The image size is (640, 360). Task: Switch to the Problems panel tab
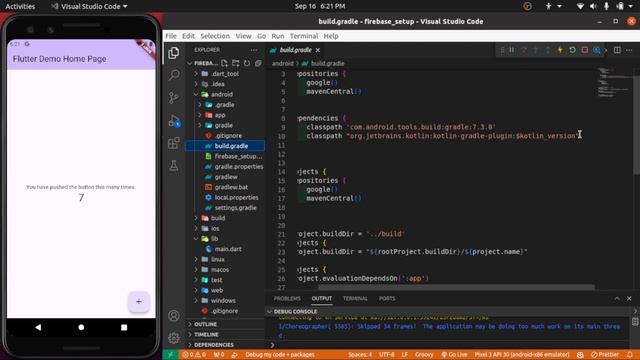(287, 298)
